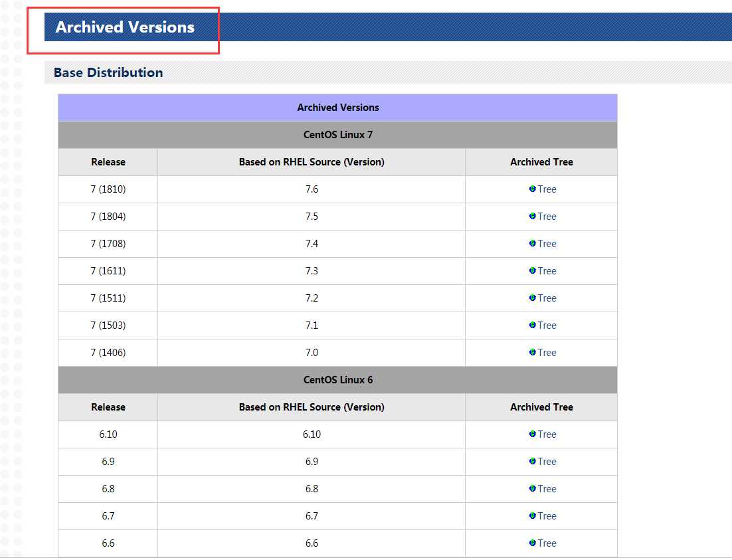Image resolution: width=732 pixels, height=560 pixels.
Task: Click 'Archived Tree' header under CentOS Linux 6
Action: coord(541,407)
